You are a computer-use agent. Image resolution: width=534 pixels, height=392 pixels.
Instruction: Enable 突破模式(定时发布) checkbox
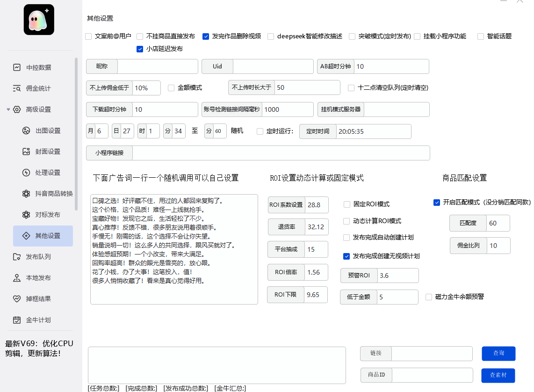tap(352, 36)
